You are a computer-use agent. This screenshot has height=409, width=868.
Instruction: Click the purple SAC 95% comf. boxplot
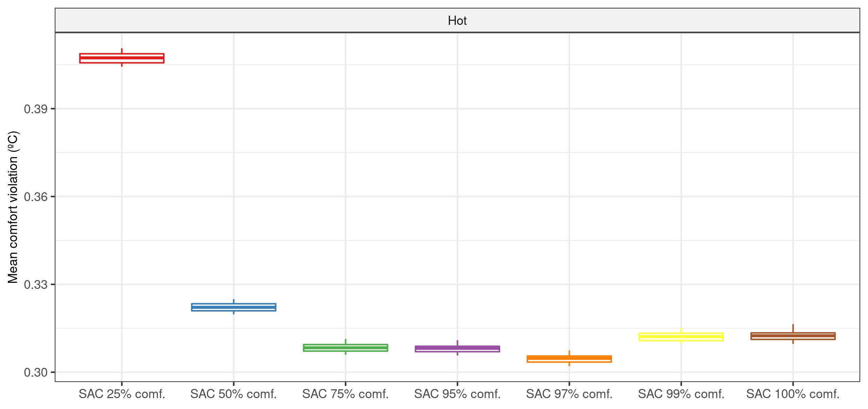tap(457, 349)
